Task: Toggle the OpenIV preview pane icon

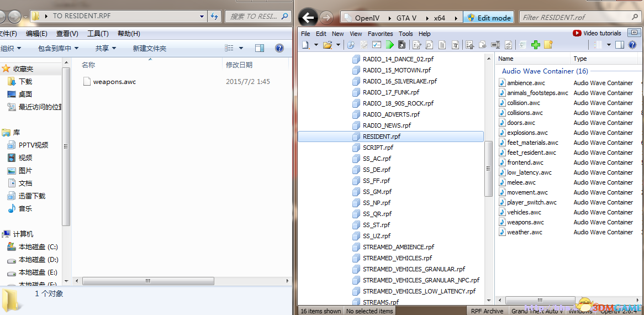Action: [620, 45]
